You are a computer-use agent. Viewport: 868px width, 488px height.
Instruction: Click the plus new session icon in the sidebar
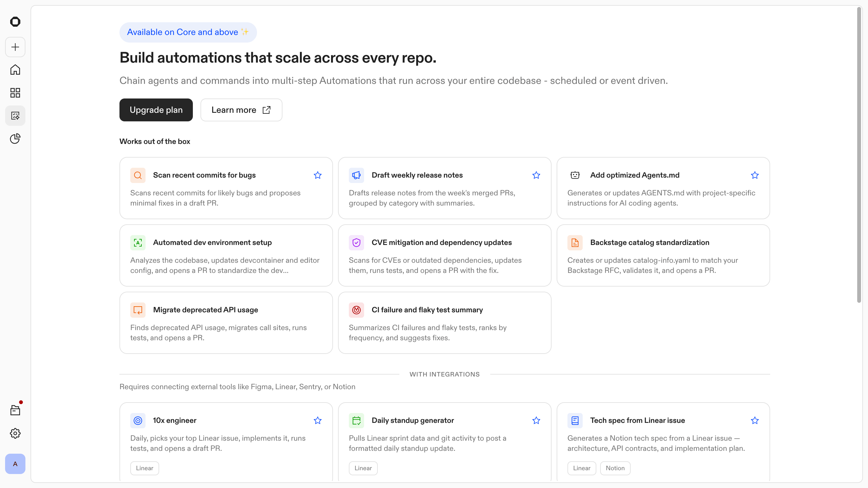(15, 47)
